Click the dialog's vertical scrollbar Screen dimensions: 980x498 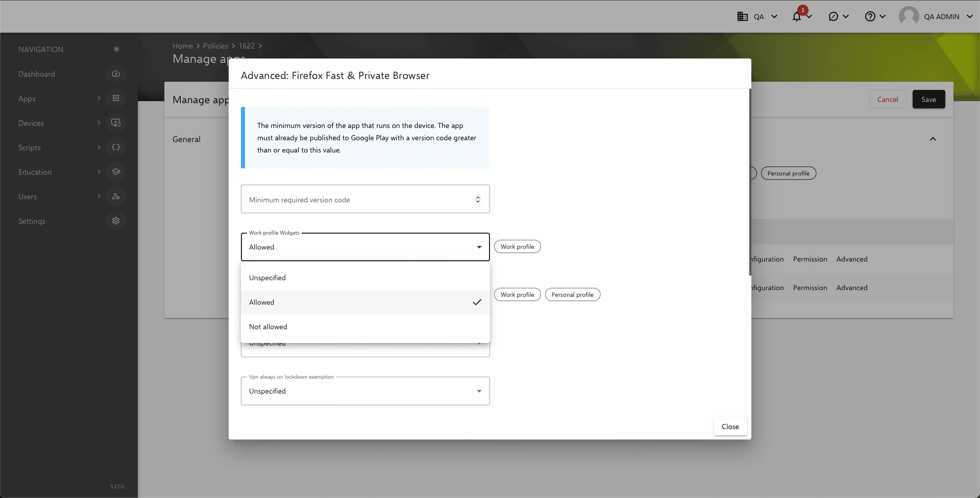pos(750,182)
